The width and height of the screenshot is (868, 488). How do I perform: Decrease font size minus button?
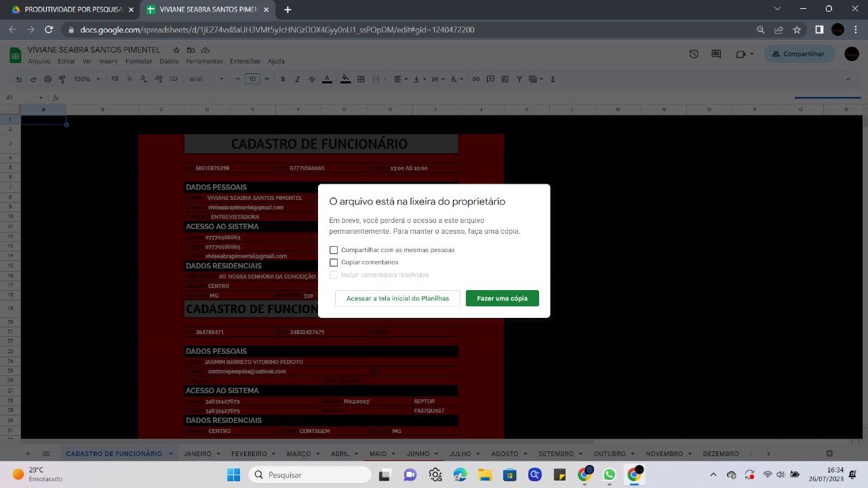pyautogui.click(x=237, y=79)
